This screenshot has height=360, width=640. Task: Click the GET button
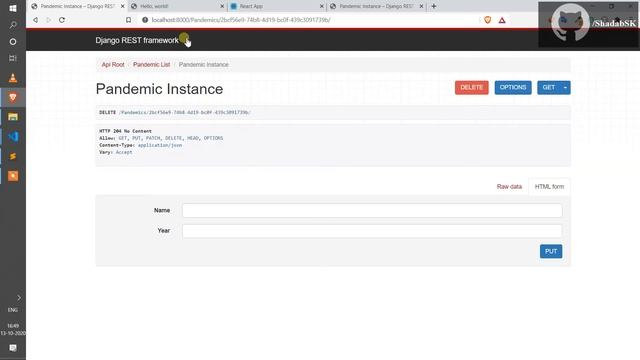pos(549,87)
